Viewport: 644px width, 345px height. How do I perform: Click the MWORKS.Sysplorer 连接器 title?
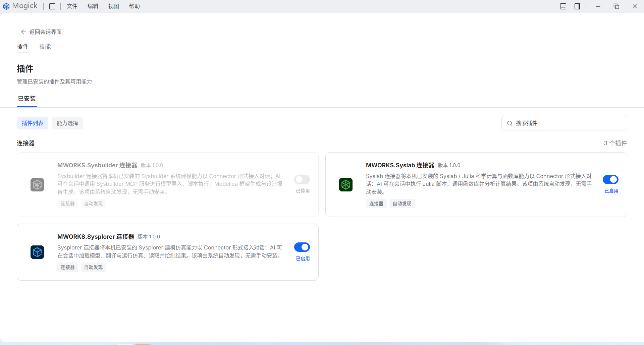click(x=96, y=237)
